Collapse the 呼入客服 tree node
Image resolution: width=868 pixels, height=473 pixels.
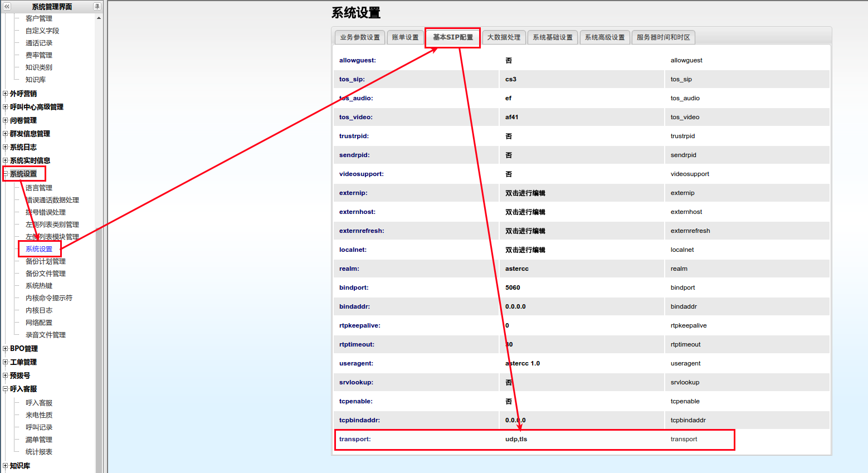tap(5, 389)
